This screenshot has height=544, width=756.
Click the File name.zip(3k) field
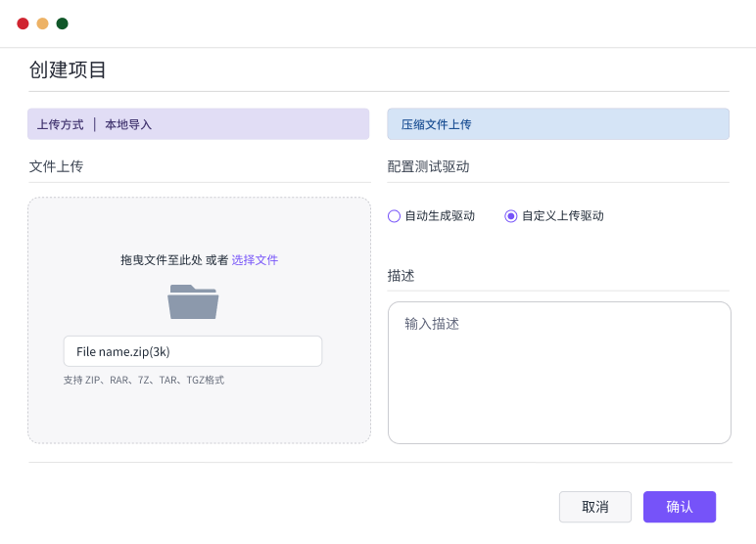tap(193, 351)
